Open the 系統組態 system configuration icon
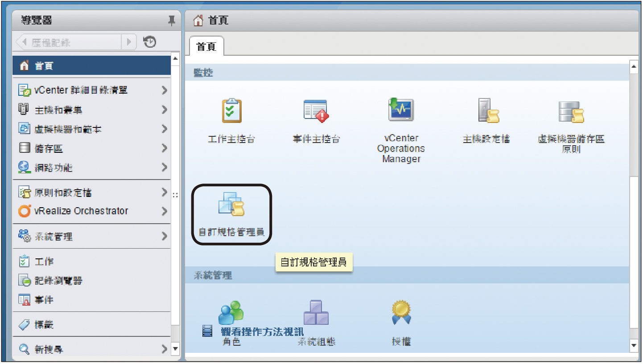This screenshot has width=643, height=364. tap(316, 312)
